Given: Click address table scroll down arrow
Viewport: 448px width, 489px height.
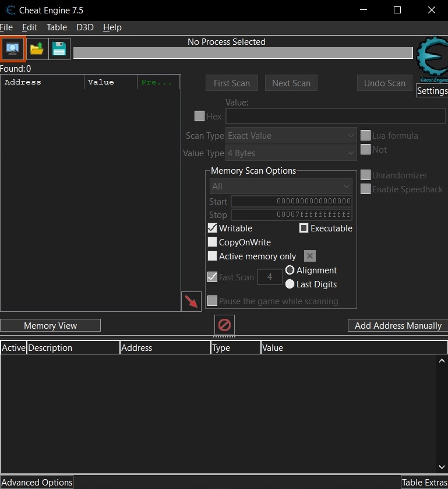Looking at the screenshot, I should [442, 467].
